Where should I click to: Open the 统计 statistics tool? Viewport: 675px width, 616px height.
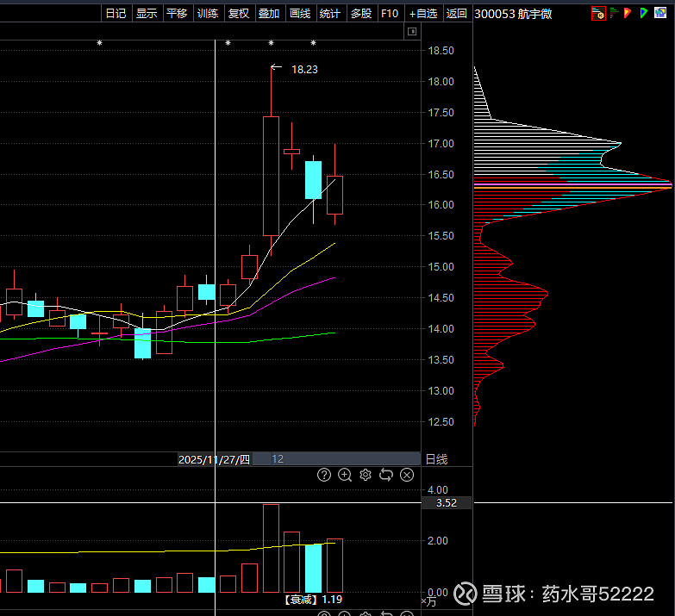(x=330, y=13)
